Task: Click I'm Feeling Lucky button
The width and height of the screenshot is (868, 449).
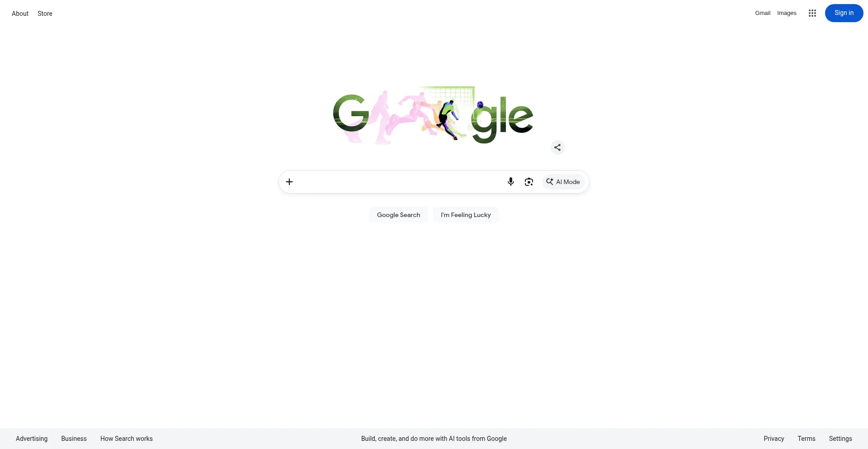Action: tap(466, 215)
